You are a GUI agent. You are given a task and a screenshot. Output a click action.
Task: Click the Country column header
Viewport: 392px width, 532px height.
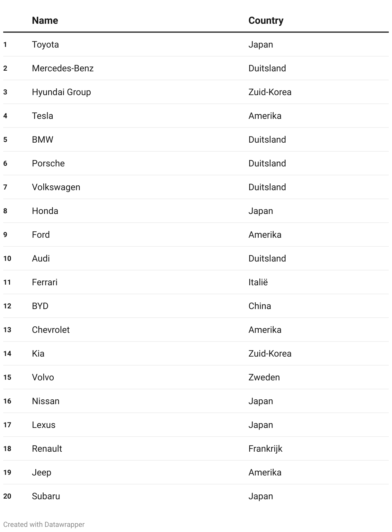(x=266, y=21)
